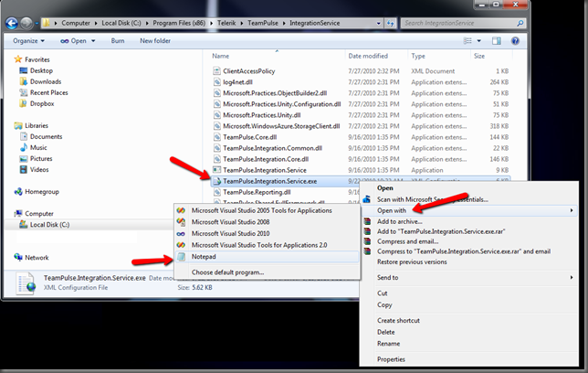Open the address bar history dropdown
The image size is (588, 373).
[x=378, y=23]
